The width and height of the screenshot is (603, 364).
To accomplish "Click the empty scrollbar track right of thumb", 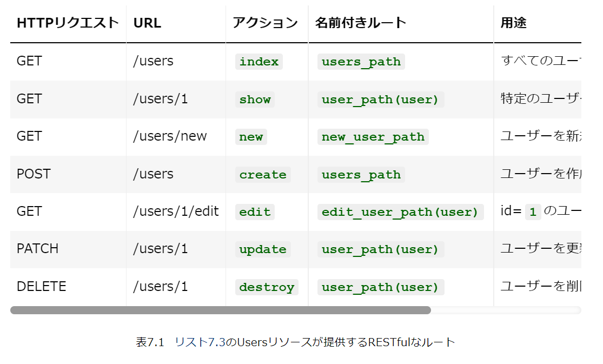I will click(x=505, y=310).
